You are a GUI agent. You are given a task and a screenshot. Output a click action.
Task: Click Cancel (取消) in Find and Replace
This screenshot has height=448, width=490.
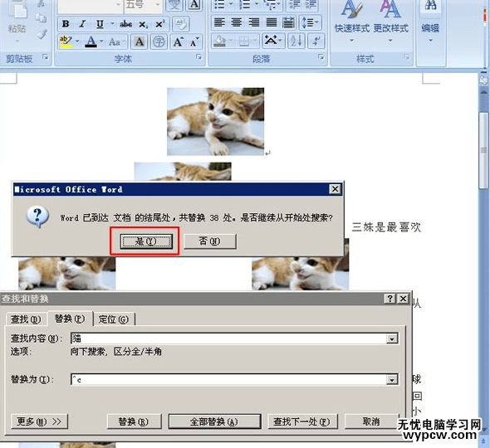[371, 421]
